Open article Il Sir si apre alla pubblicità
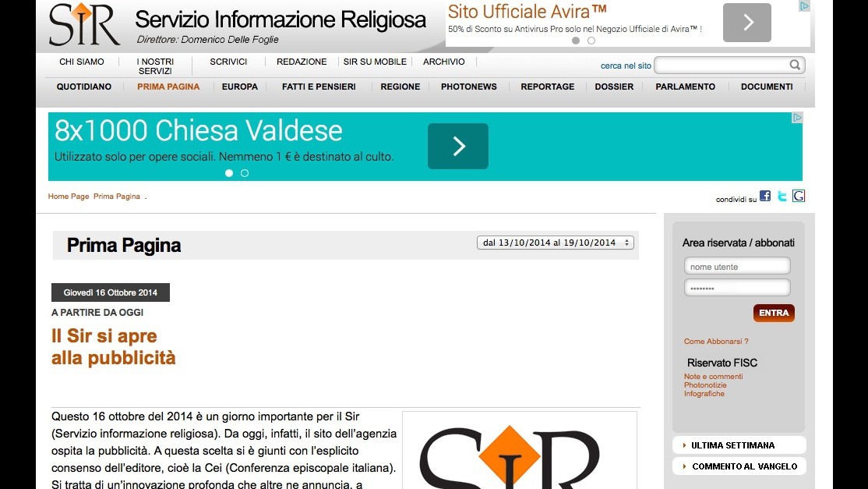This screenshot has height=489, width=868. coord(114,347)
